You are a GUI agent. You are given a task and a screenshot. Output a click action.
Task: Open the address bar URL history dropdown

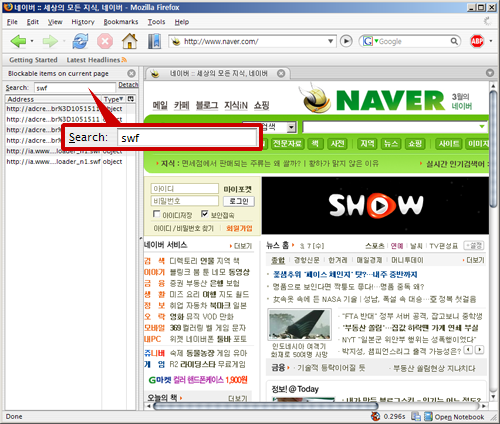tap(330, 41)
